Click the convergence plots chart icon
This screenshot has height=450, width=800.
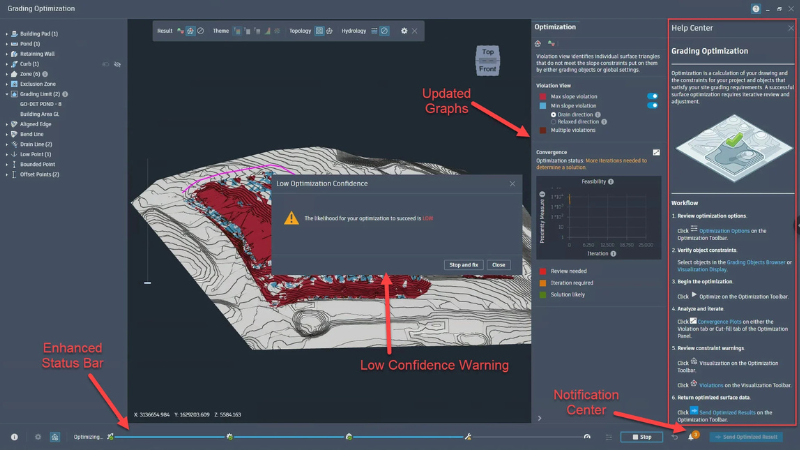pyautogui.click(x=656, y=152)
